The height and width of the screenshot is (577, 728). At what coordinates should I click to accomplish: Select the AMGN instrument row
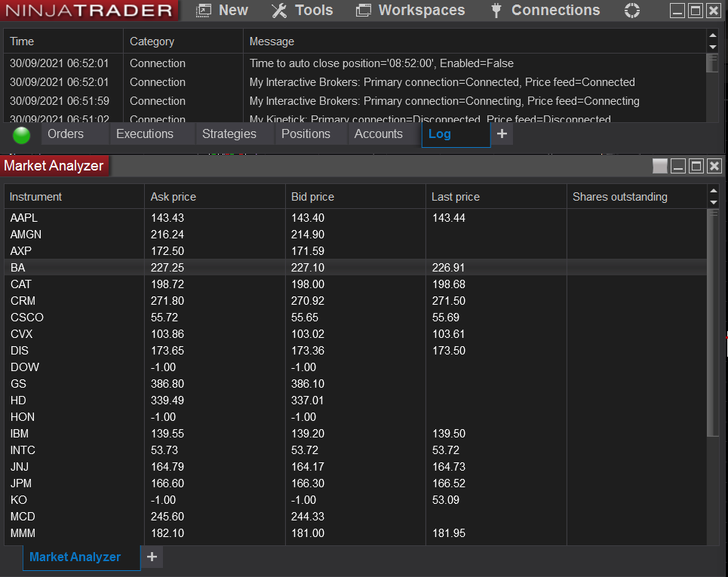click(355, 235)
